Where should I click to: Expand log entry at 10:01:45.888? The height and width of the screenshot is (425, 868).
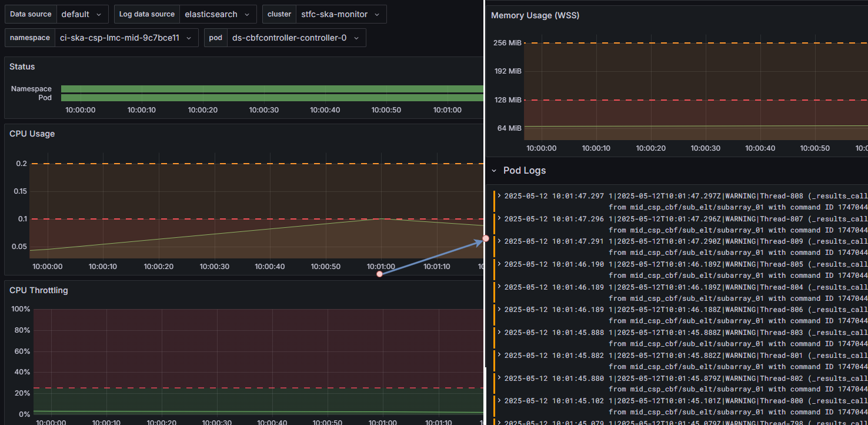tap(499, 333)
